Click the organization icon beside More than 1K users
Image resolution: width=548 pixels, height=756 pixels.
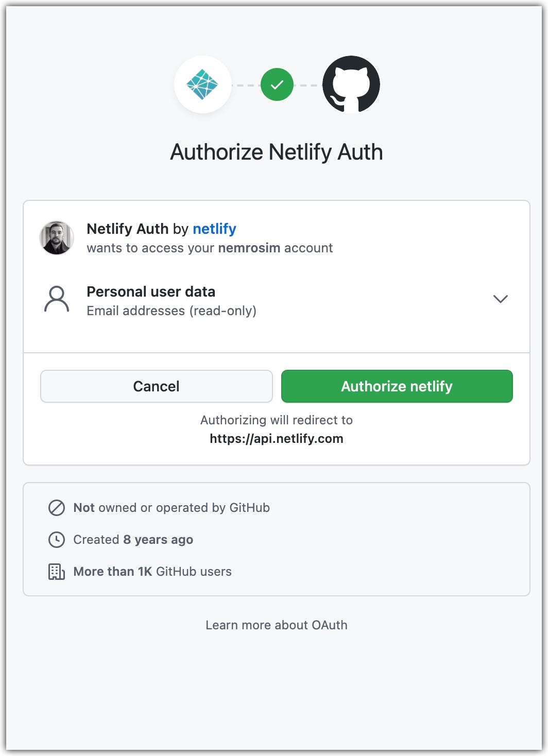click(x=57, y=571)
